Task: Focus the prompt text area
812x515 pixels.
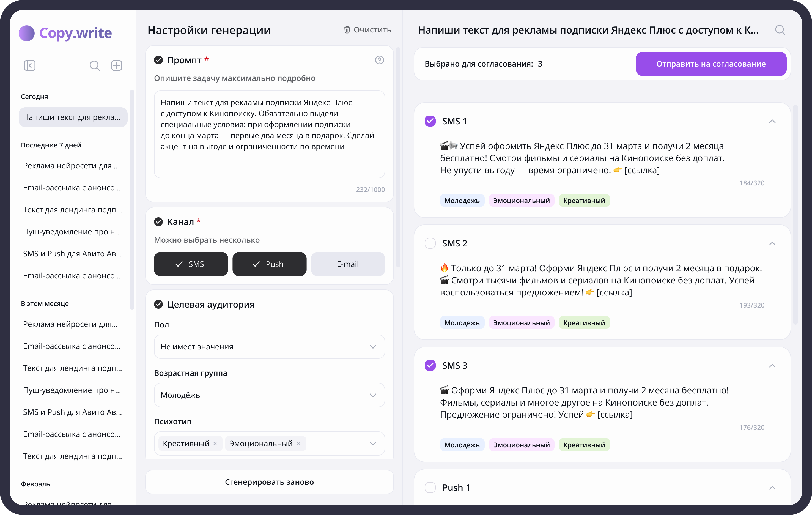Action: (x=270, y=134)
